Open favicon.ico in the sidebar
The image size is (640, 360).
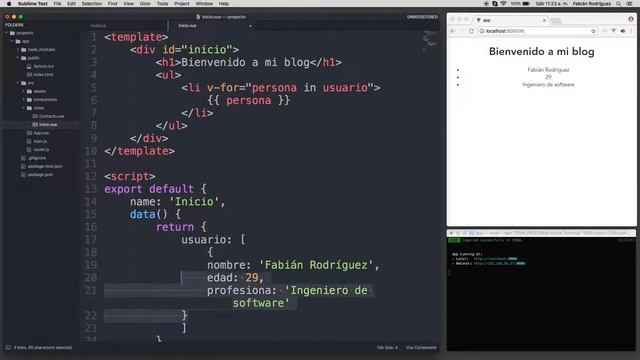tap(44, 66)
